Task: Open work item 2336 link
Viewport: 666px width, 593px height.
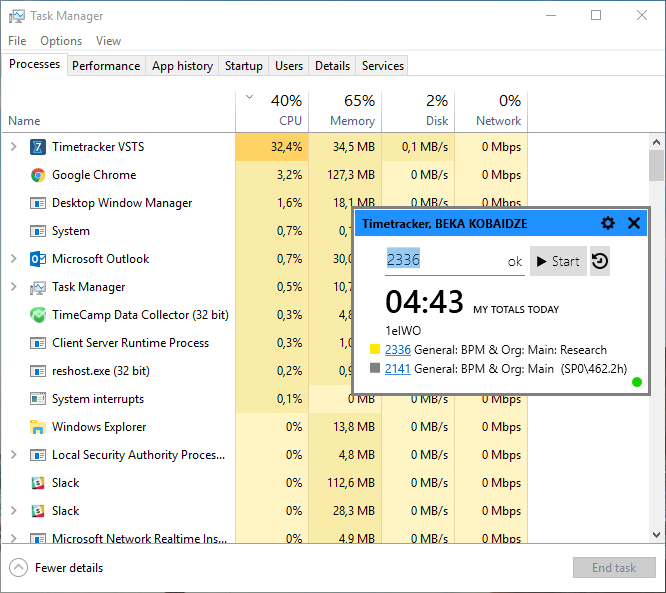Action: coord(398,350)
